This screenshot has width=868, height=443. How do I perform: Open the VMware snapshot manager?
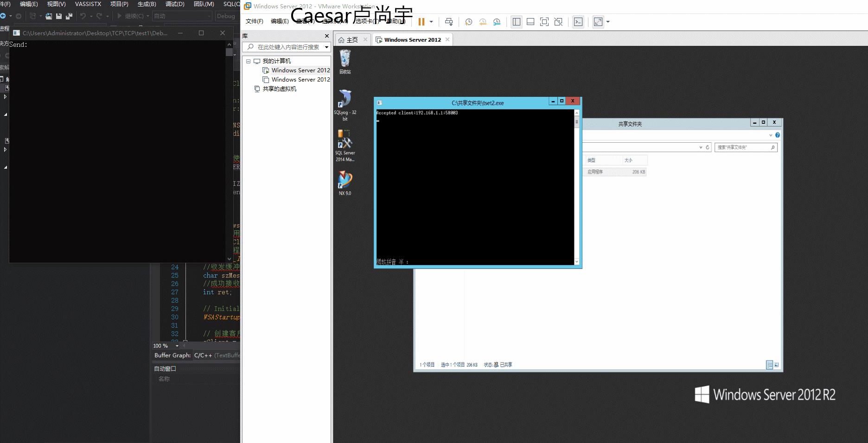tap(497, 22)
